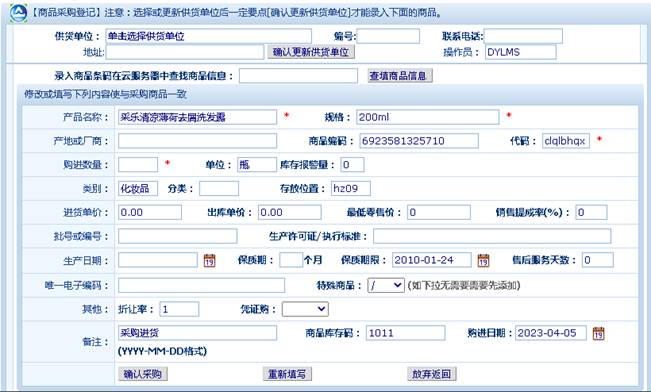651x392 pixels.
Task: Click the (如下拉无需要需要先添加) note text
Action: (x=464, y=285)
